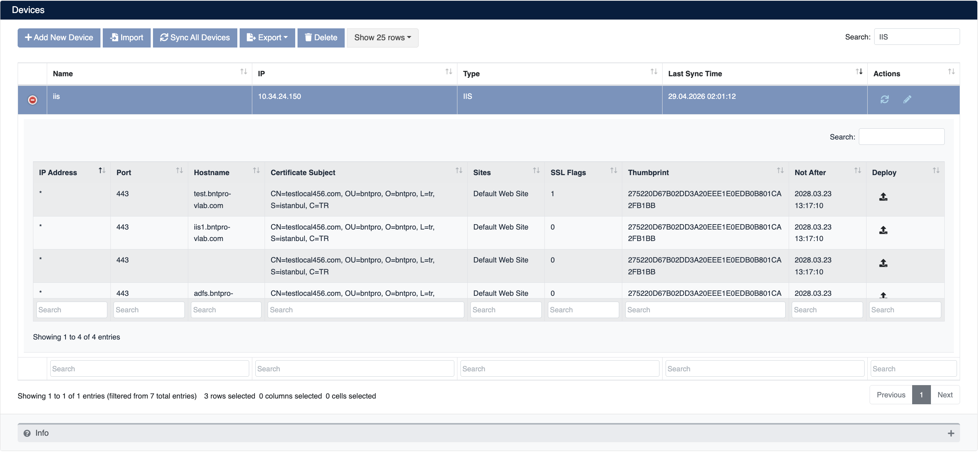Viewport: 980px width, 456px height.
Task: Click the main Search field containing IIS
Action: pyautogui.click(x=917, y=37)
